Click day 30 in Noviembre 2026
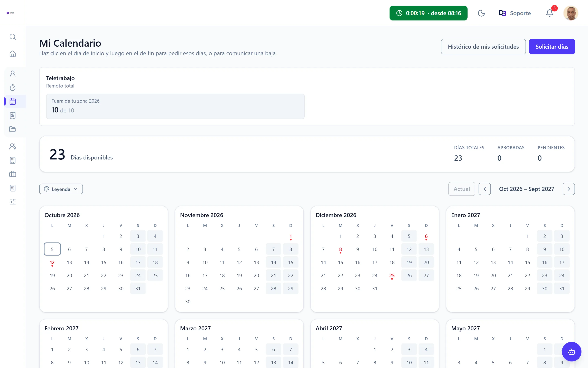This screenshot has height=368, width=588. point(188,302)
